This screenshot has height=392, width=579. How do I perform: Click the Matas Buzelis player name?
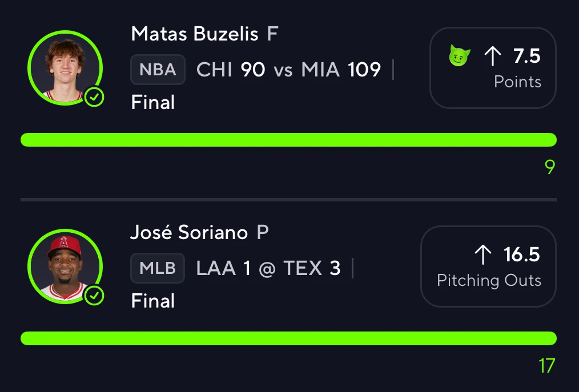[x=195, y=34]
